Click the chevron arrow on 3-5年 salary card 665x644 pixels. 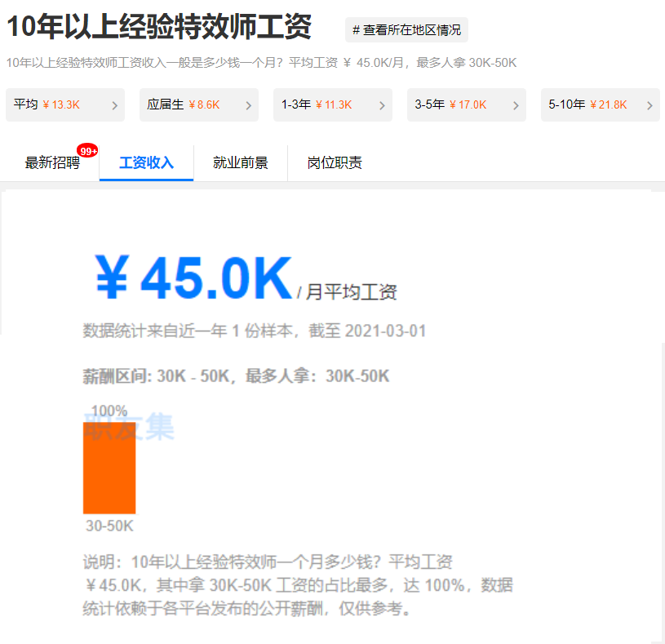(x=516, y=105)
